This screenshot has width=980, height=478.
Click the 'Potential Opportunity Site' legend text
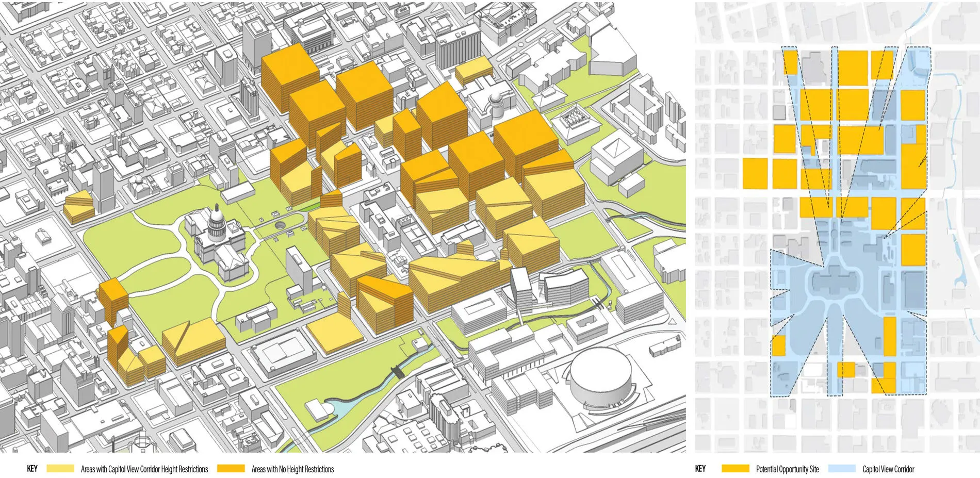pos(787,469)
